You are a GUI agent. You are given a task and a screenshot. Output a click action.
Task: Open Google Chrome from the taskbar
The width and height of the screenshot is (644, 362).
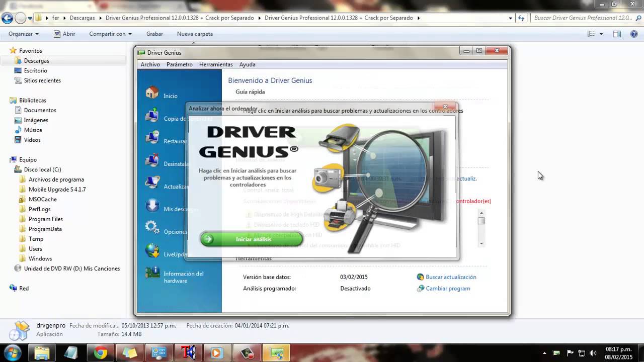click(x=100, y=352)
